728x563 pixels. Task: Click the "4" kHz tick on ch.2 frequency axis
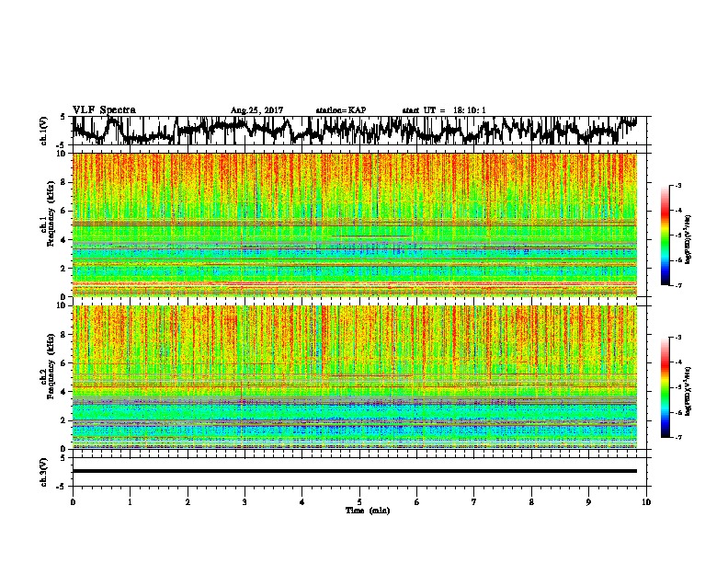[64, 392]
